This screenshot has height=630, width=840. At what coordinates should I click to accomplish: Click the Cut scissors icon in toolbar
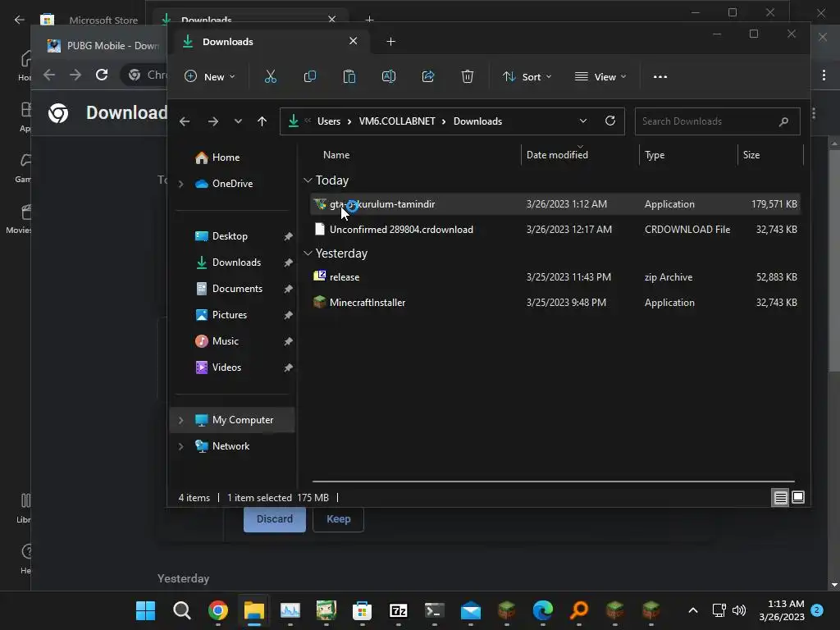(271, 76)
